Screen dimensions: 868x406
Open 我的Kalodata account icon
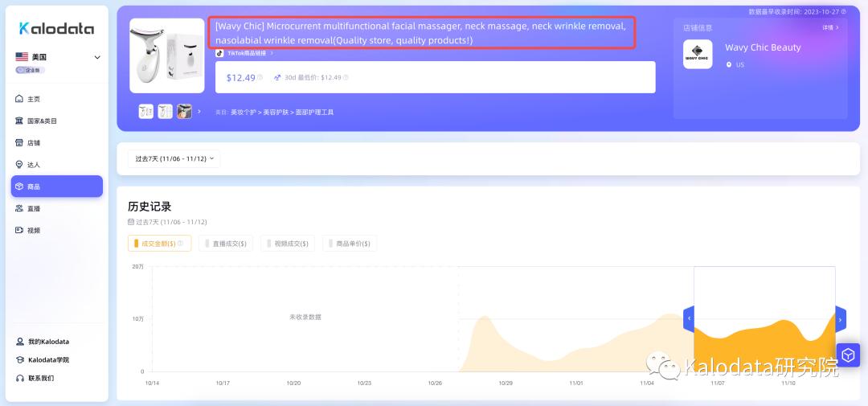20,342
